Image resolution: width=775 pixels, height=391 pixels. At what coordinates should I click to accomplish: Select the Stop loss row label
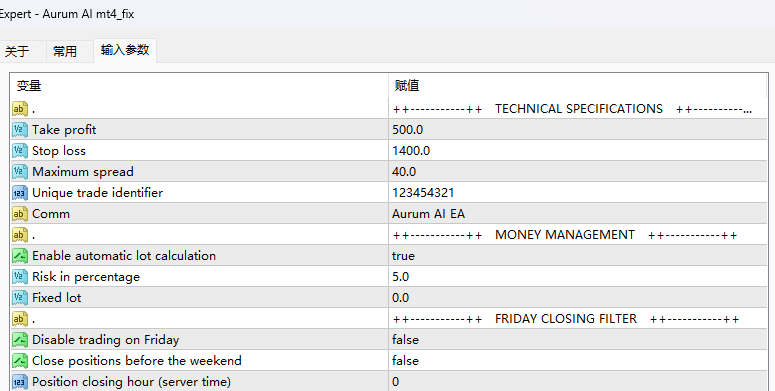click(x=59, y=151)
